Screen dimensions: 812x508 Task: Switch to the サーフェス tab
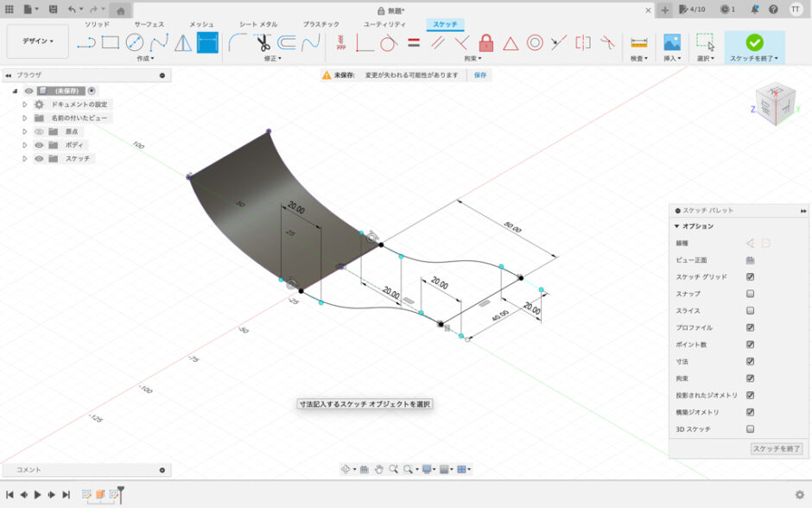click(149, 24)
